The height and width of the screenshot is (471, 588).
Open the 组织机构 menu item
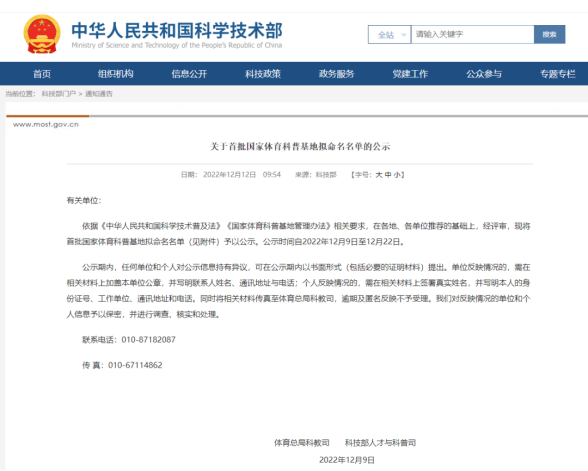click(116, 74)
